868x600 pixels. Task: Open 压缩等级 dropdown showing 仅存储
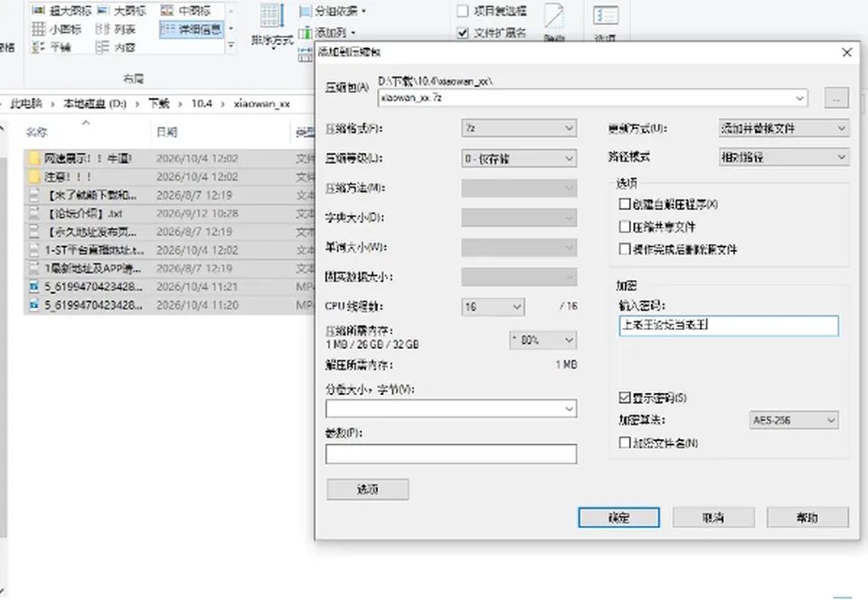(519, 159)
